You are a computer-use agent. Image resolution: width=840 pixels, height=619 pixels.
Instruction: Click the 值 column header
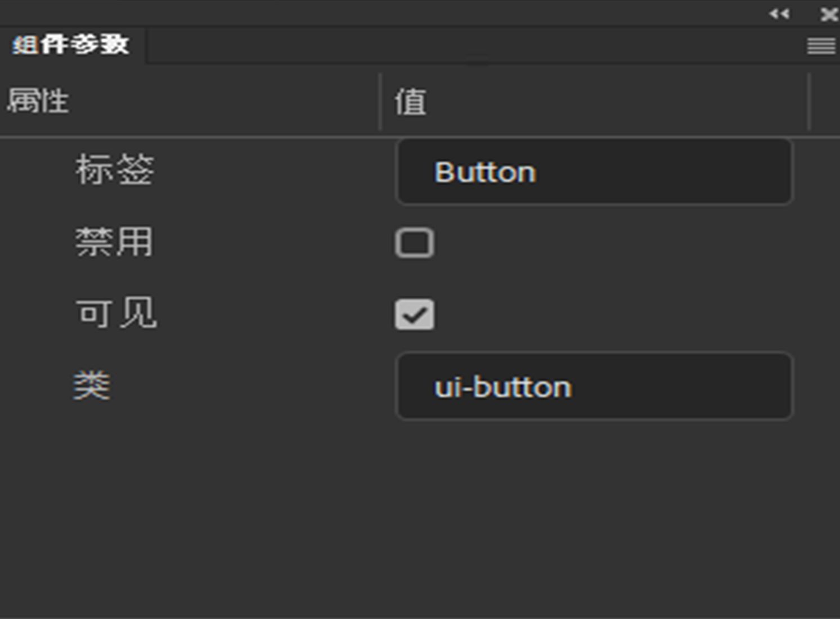coord(411,102)
